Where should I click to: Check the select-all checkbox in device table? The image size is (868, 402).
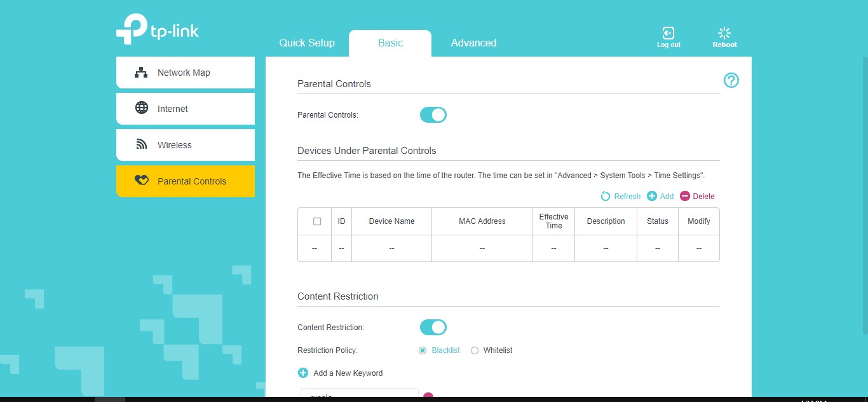click(317, 221)
